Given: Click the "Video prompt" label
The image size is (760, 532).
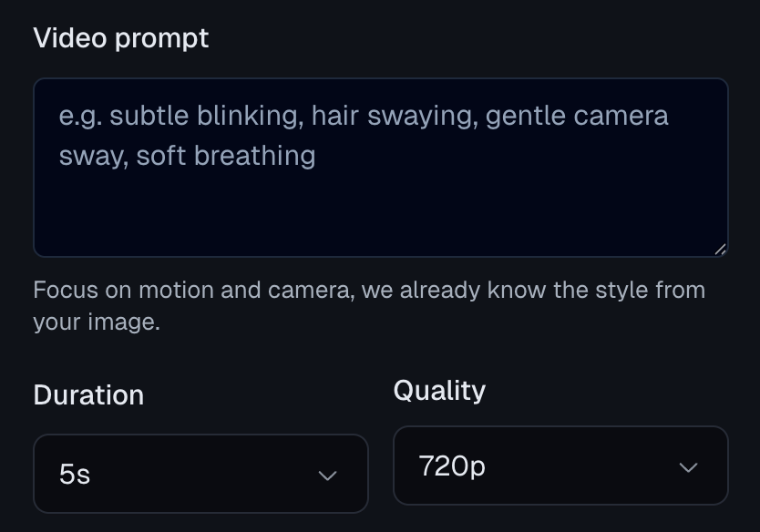Looking at the screenshot, I should (x=121, y=38).
